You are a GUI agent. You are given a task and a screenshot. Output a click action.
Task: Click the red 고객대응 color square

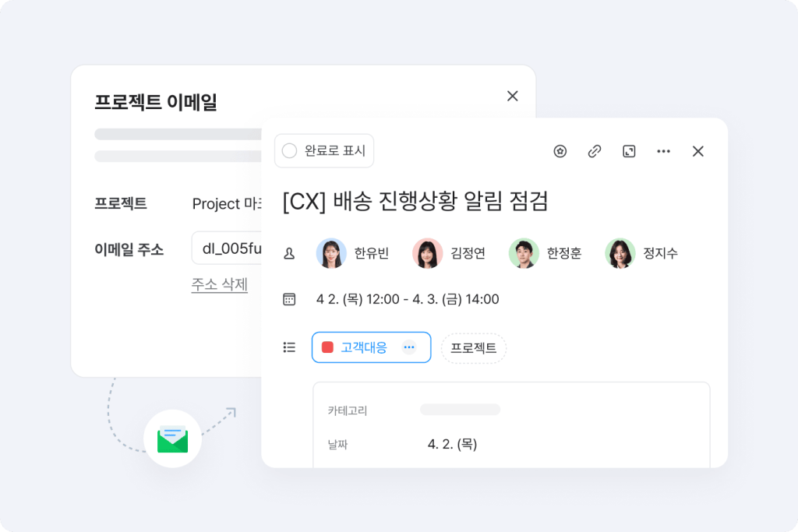pos(327,347)
